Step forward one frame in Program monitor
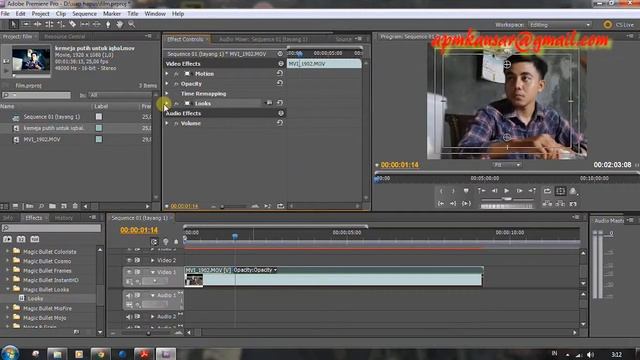This screenshot has height=360, width=640. (x=519, y=191)
